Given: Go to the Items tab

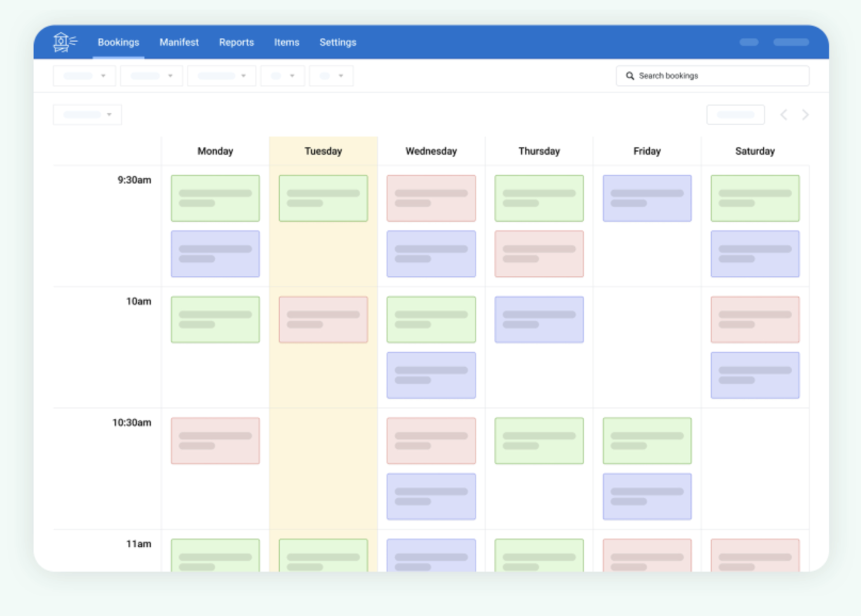Looking at the screenshot, I should (286, 42).
